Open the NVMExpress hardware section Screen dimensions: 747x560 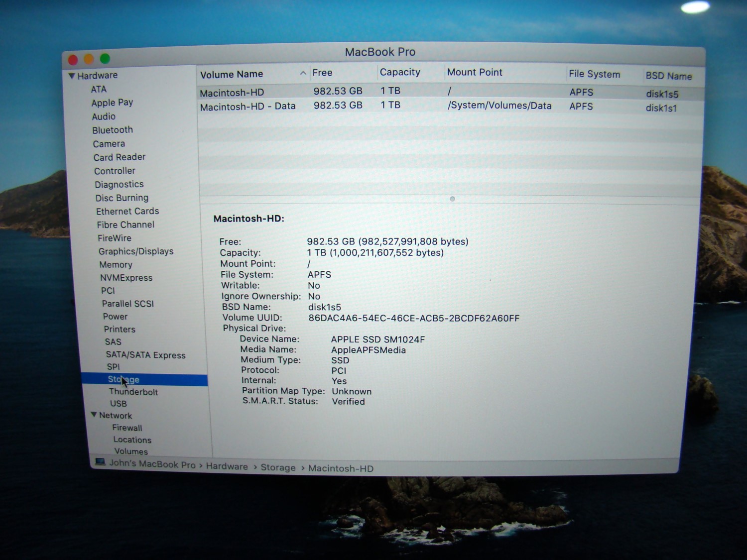[x=126, y=278]
